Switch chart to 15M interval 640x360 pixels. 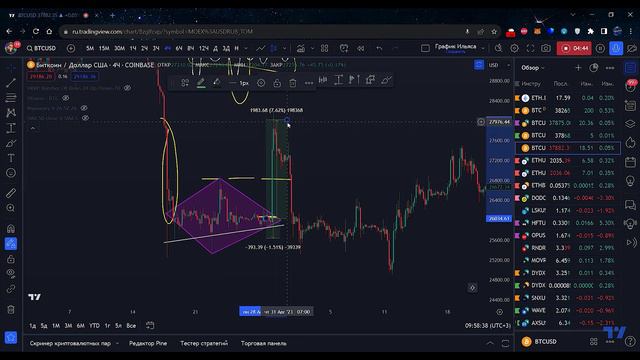(104, 48)
